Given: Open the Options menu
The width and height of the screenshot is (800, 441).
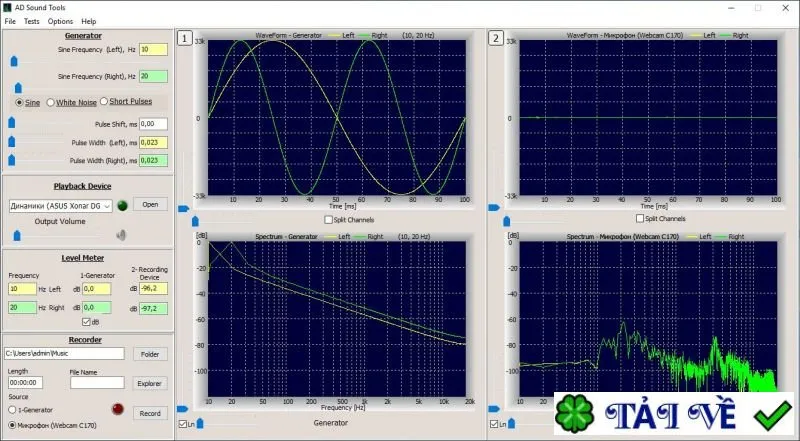Looking at the screenshot, I should (60, 21).
